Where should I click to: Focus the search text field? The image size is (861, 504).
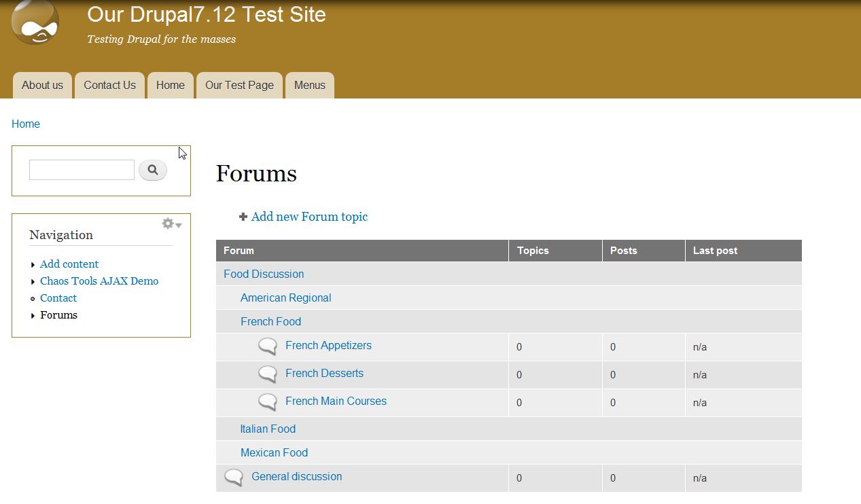[82, 170]
